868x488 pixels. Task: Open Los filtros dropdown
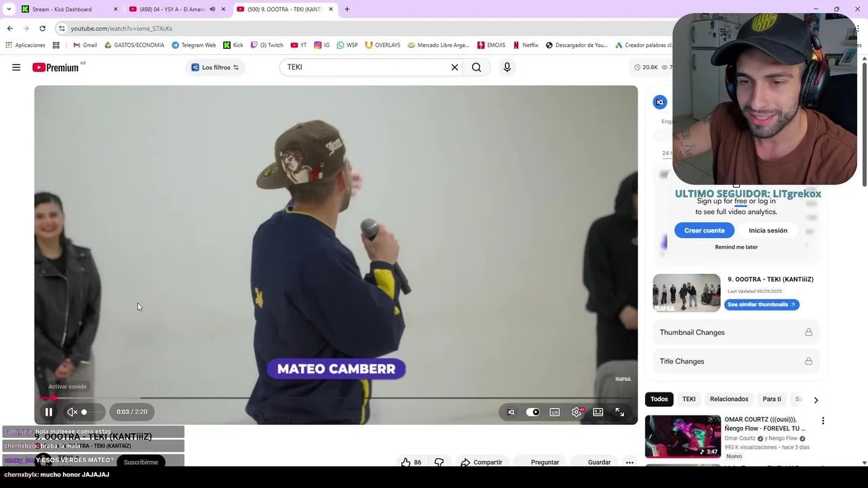pos(215,67)
